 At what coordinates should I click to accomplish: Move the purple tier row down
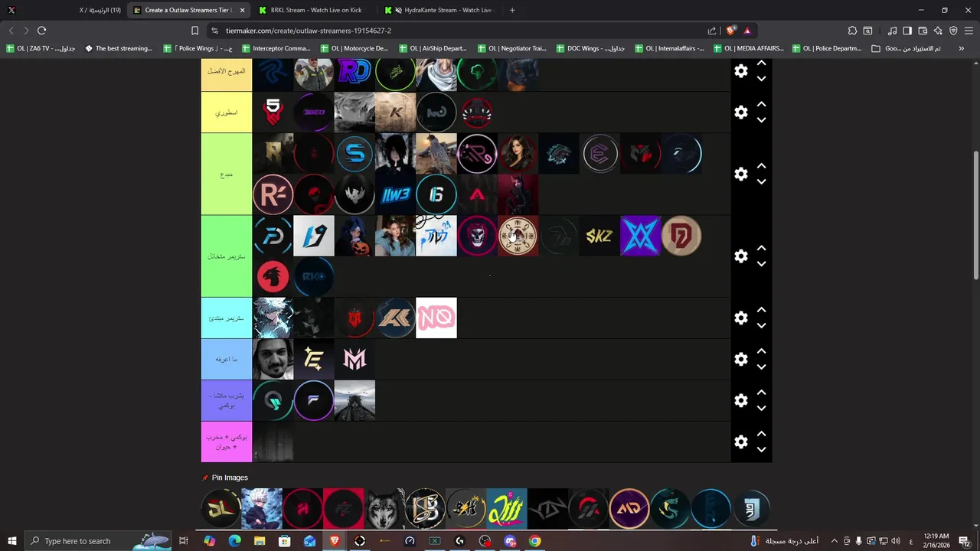coord(761,409)
